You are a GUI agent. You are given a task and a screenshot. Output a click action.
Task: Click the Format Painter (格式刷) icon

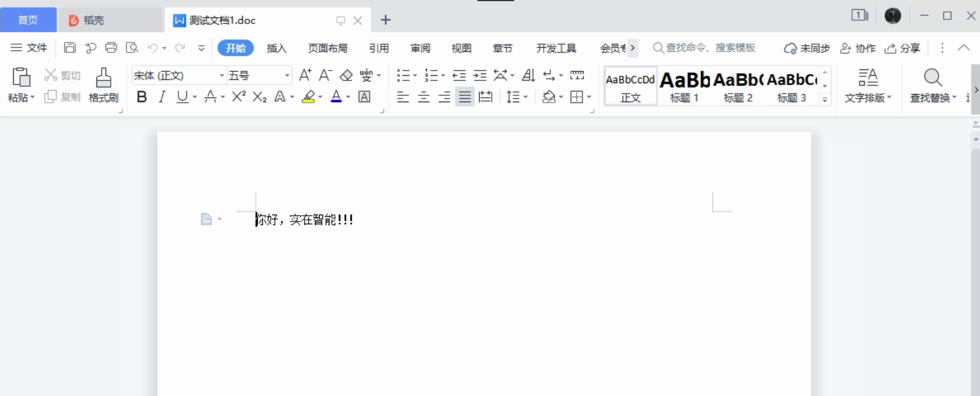[103, 85]
